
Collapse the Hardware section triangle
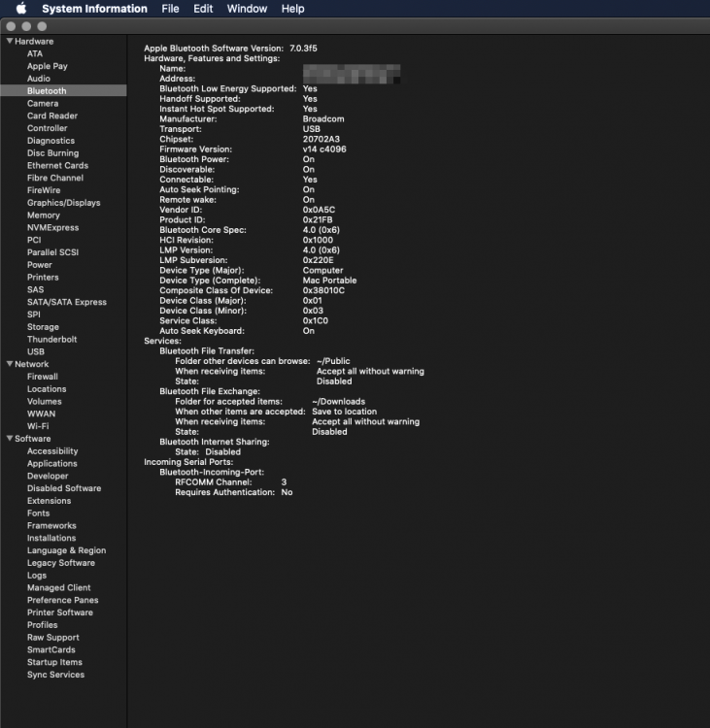click(10, 41)
